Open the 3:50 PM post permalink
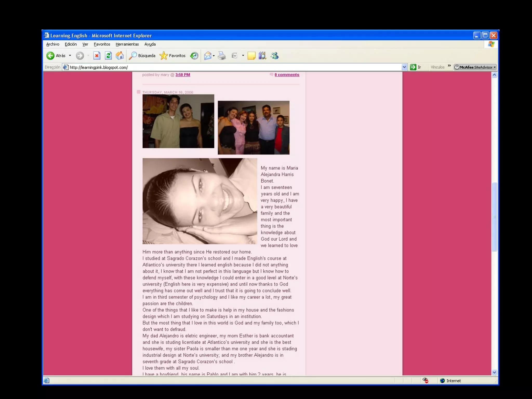The height and width of the screenshot is (399, 532). coord(183,75)
